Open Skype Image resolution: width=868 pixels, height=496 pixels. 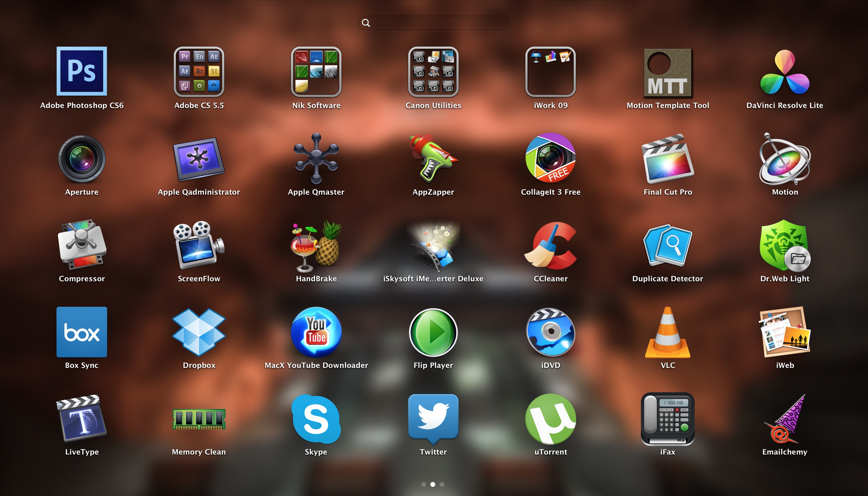coord(316,419)
